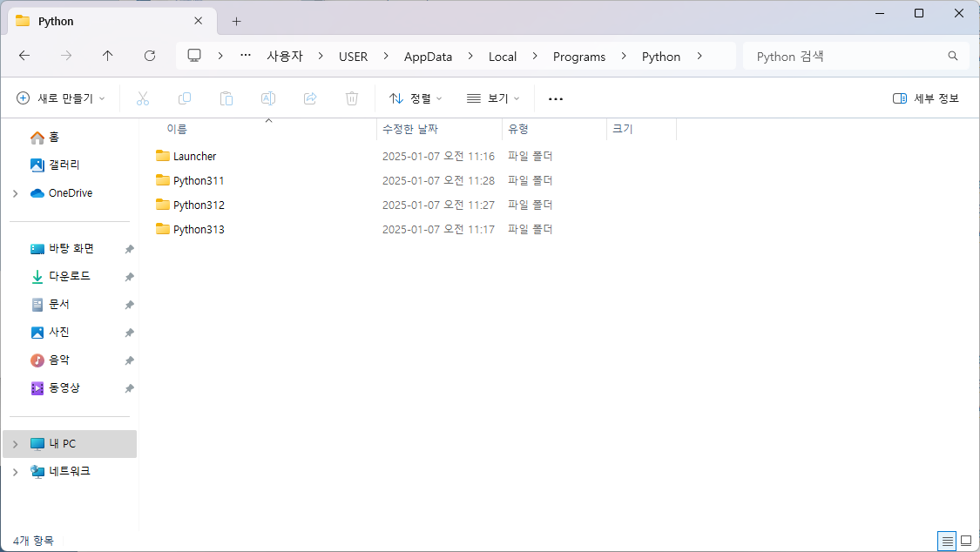Expand chevron after AppData in breadcrumb
Screen dimensions: 980x552
click(x=470, y=57)
